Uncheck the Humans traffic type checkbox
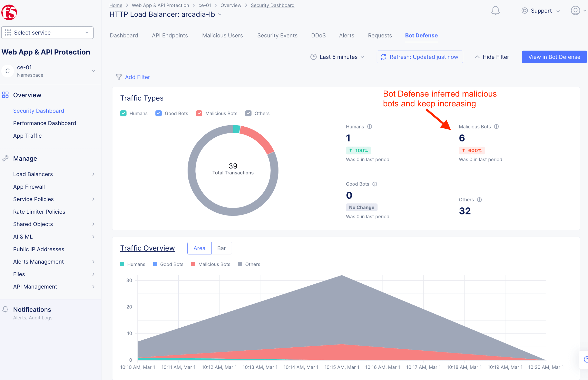This screenshot has width=588, height=380. (x=123, y=114)
